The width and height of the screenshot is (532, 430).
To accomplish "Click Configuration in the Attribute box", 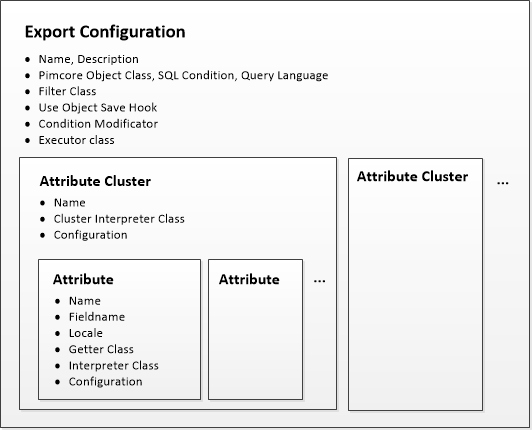I will pyautogui.click(x=106, y=382).
